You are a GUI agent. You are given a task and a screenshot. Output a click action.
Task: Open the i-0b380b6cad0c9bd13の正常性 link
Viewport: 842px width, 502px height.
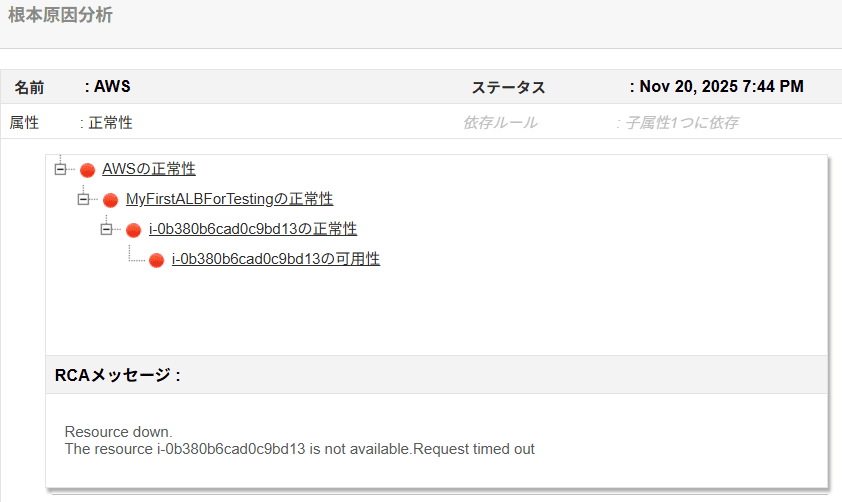click(x=253, y=229)
